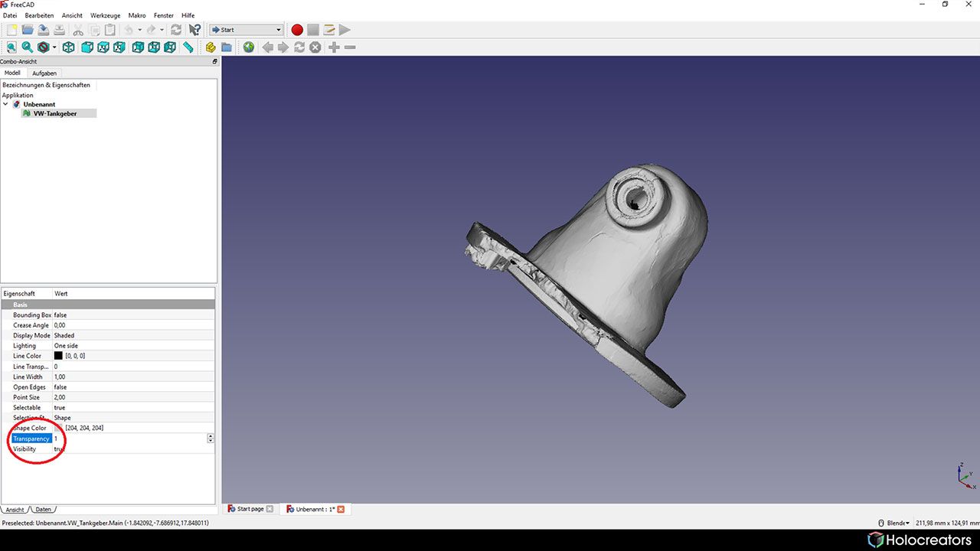The width and height of the screenshot is (980, 551).
Task: Switch to the Aufgaben tab
Action: coord(44,73)
